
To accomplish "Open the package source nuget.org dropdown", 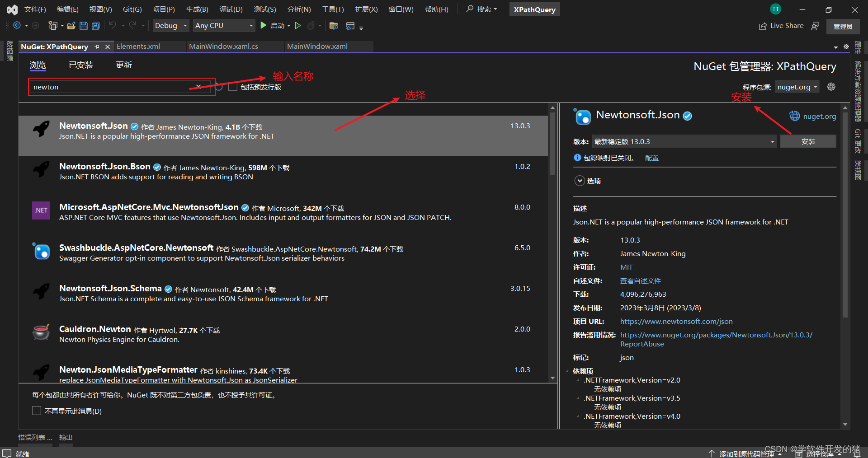I will 797,87.
